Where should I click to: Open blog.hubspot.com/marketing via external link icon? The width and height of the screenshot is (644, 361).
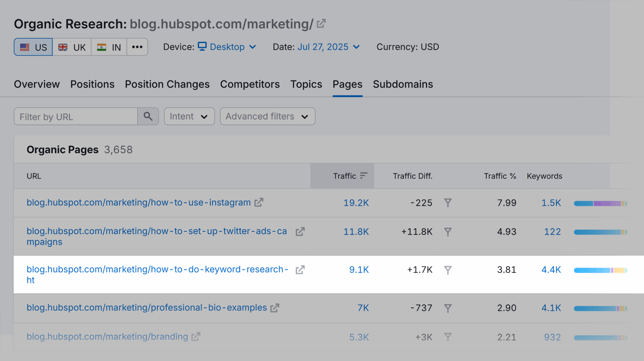[x=321, y=23]
